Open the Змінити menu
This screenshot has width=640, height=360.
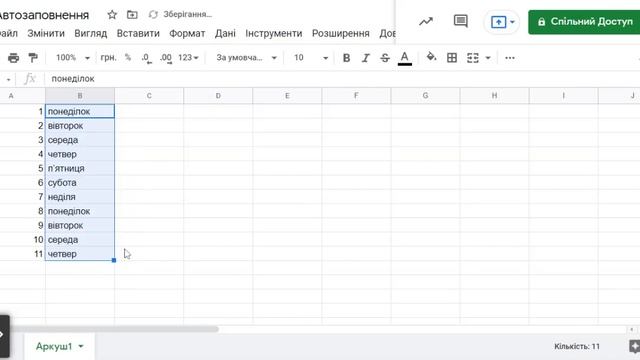click(46, 33)
